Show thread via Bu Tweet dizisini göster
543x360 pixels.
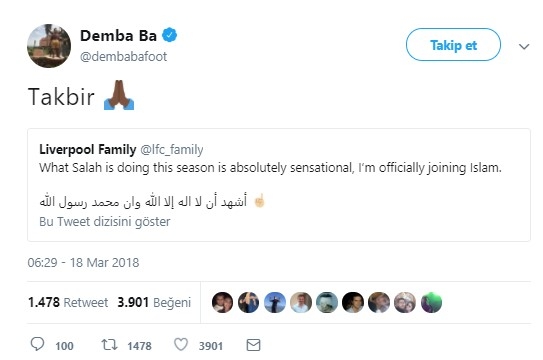point(105,222)
